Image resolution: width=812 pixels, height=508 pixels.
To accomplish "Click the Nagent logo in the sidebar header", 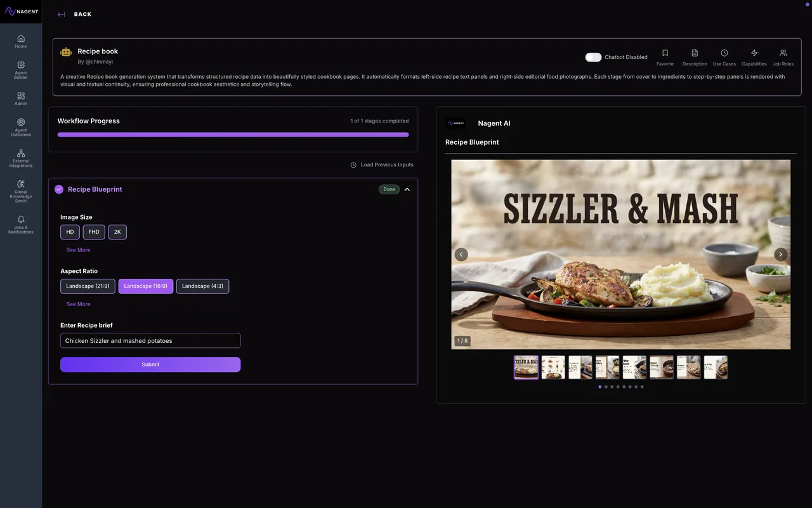I will point(21,11).
